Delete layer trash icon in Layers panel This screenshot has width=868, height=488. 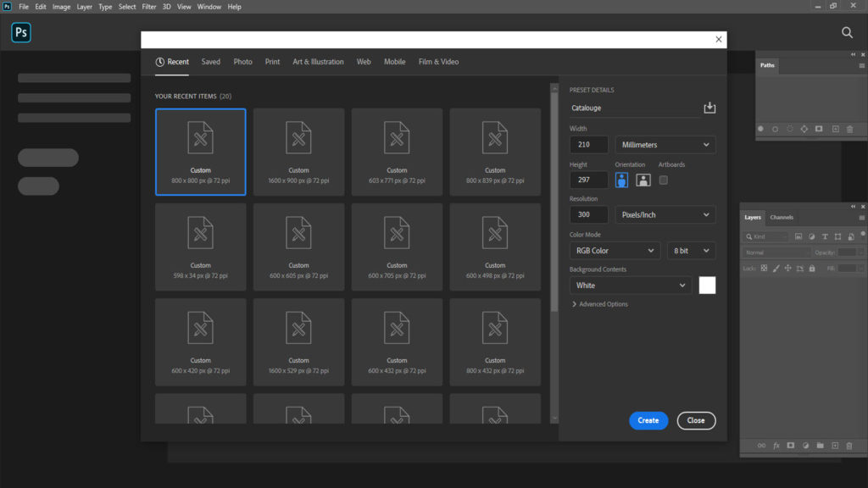[x=849, y=446]
